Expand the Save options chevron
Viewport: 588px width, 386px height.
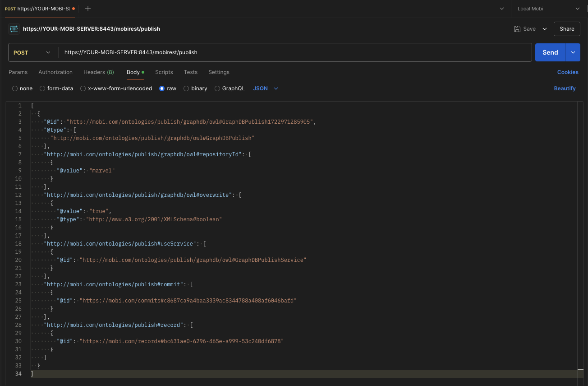coord(545,29)
